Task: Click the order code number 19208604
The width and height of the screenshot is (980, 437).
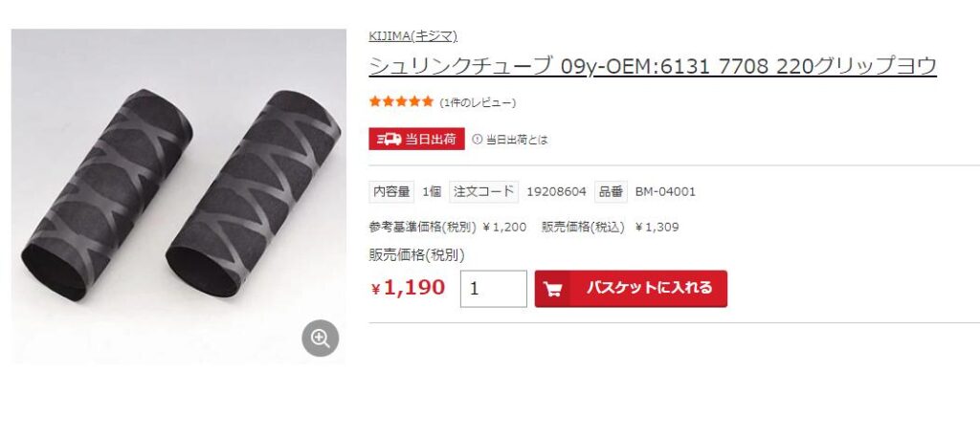Action: tap(556, 191)
